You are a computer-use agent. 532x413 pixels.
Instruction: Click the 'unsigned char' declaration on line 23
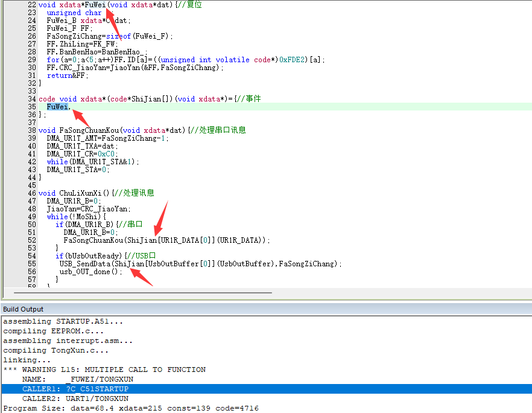[x=74, y=13]
